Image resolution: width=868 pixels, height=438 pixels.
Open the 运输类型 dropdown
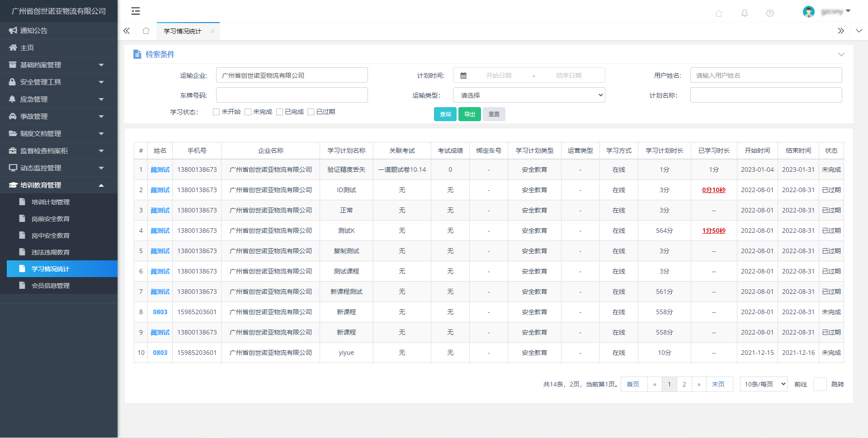click(x=528, y=95)
